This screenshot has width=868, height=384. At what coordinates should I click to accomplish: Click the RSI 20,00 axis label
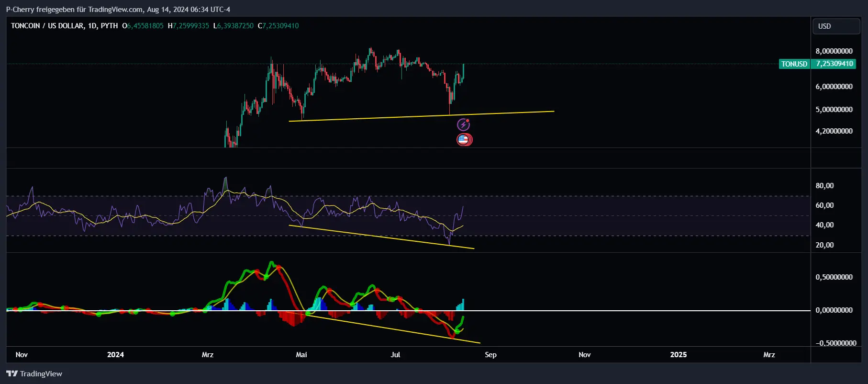[x=824, y=245]
